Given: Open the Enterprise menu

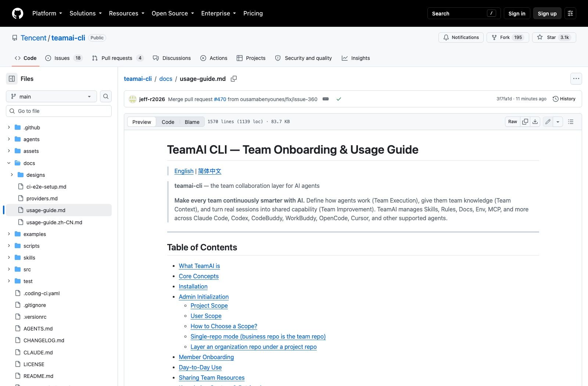Looking at the screenshot, I should pyautogui.click(x=219, y=13).
